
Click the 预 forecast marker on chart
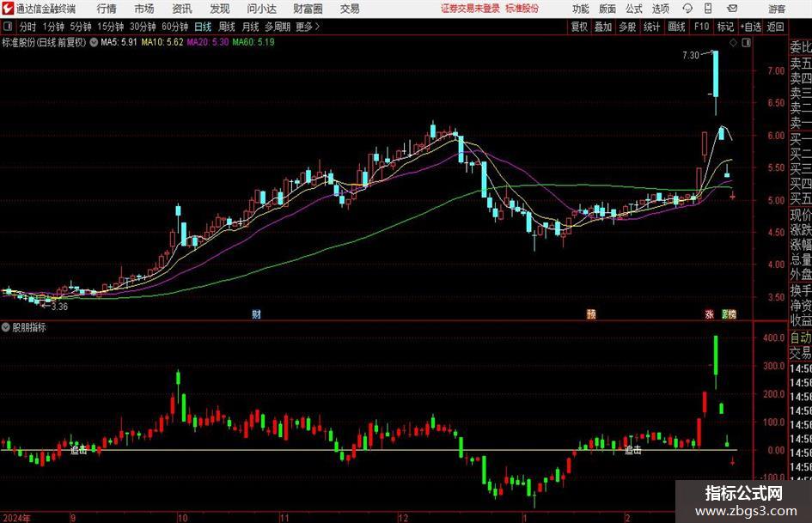point(591,314)
